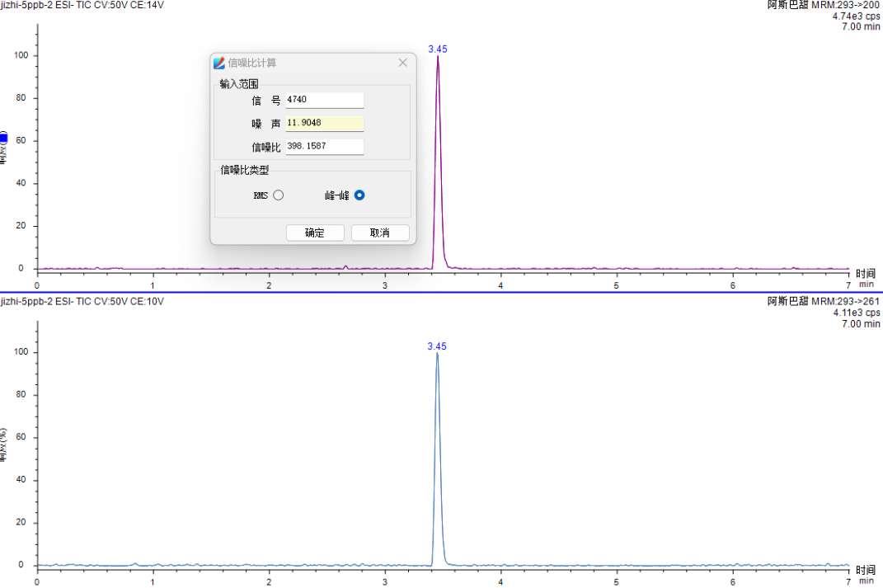The width and height of the screenshot is (883, 588).
Task: Click the 信噪比计算 dialog title bar text
Action: point(252,63)
